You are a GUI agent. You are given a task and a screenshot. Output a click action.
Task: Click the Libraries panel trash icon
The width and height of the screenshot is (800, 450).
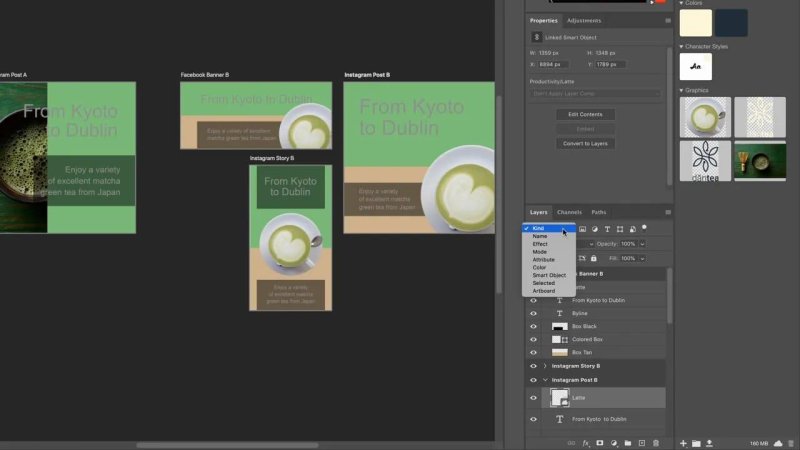pyautogui.click(x=791, y=443)
